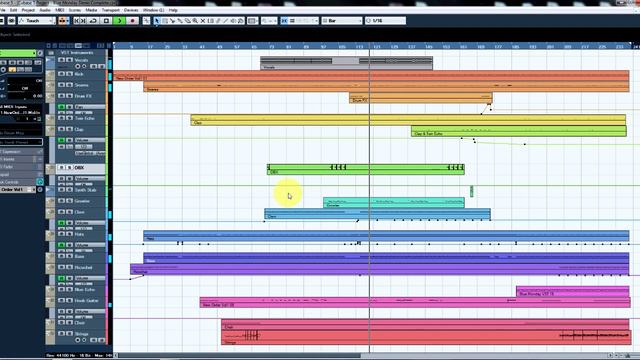
Task: Select the Vocals grey clip
Action: 347,63
